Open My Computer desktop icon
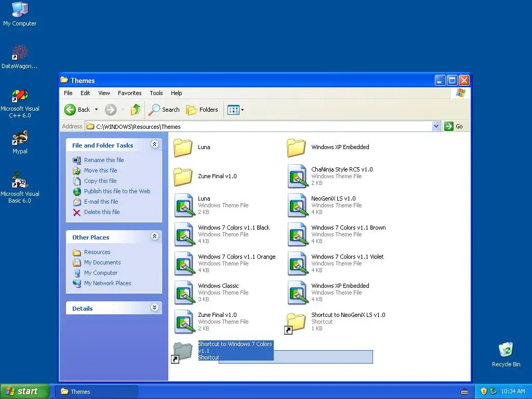The height and width of the screenshot is (399, 532). (x=20, y=14)
